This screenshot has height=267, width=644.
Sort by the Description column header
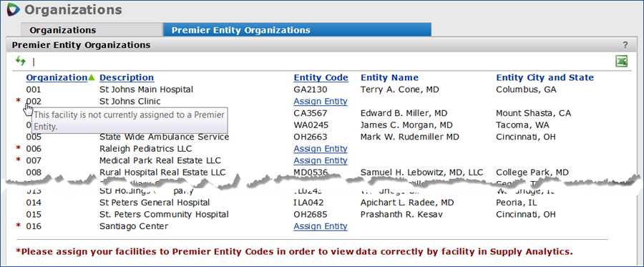click(127, 77)
